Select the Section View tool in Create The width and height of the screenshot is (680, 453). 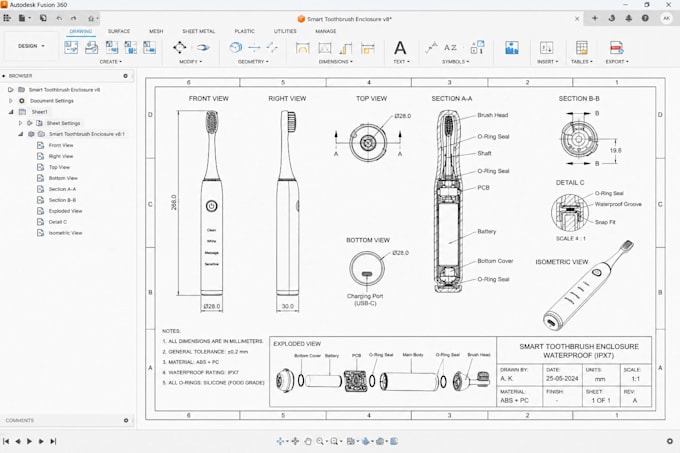coord(111,47)
